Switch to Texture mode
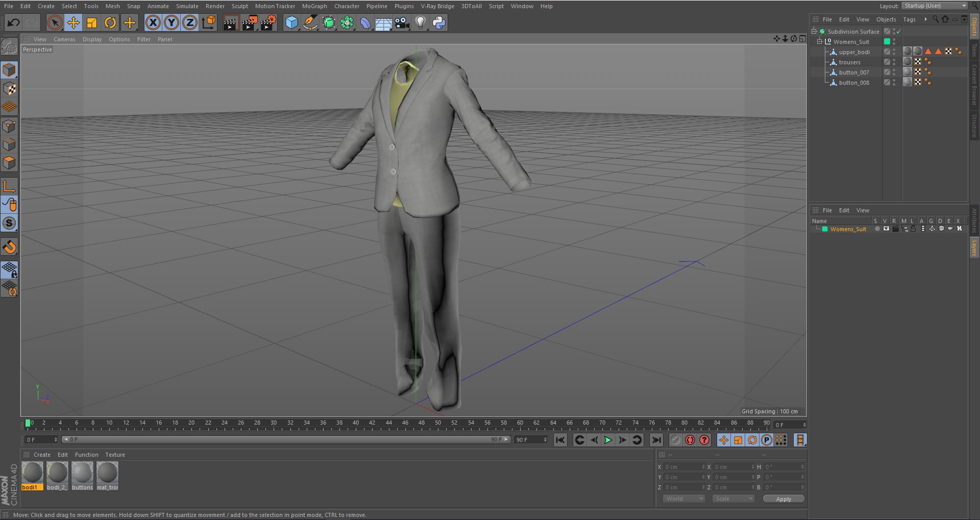Screen dimensions: 980x520 [x=9, y=89]
